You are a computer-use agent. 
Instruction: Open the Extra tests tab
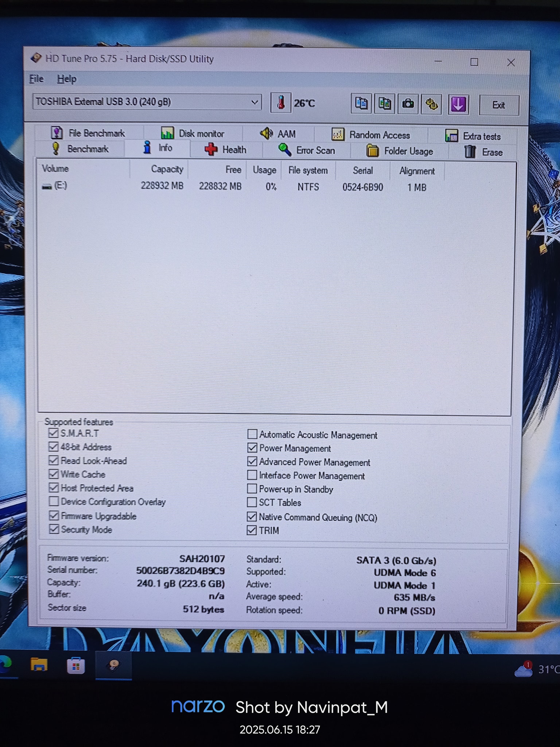coord(473,136)
